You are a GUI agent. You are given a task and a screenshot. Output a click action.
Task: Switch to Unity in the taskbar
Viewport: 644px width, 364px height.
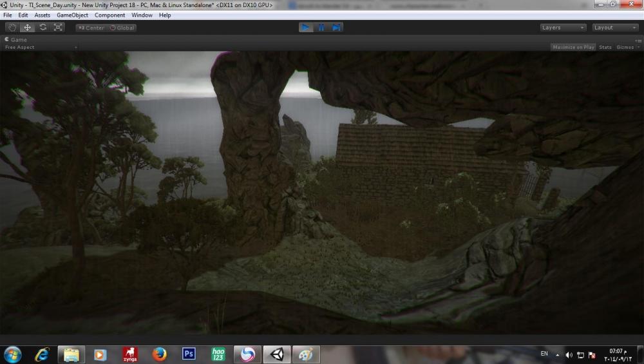point(277,354)
